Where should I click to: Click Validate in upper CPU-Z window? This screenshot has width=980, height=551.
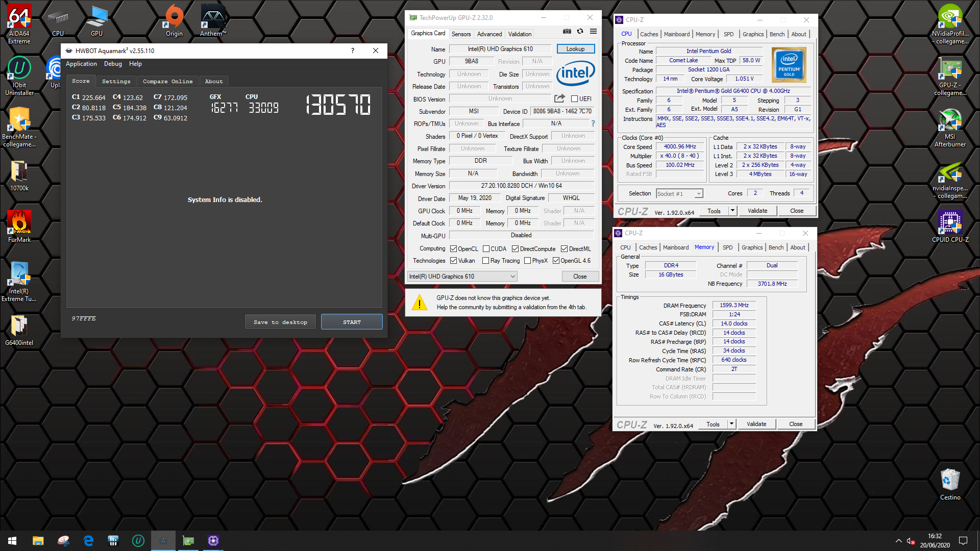[x=757, y=211]
